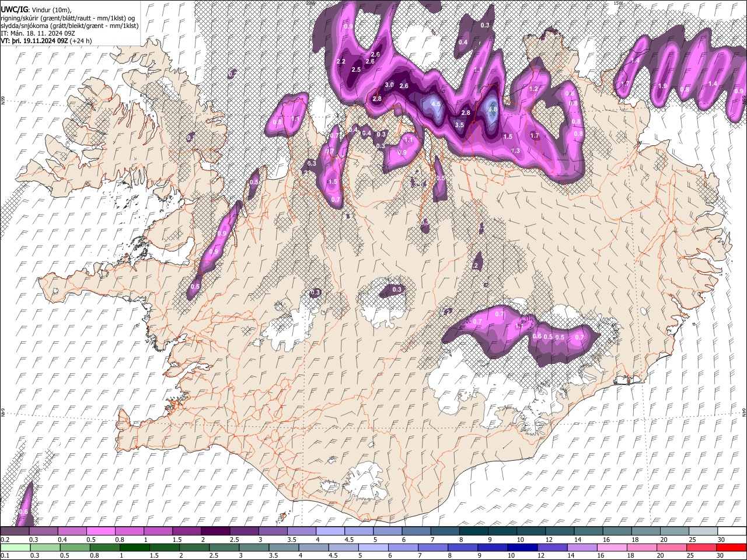747x560 pixels.
Task: Click the '3.8' precipitation value on the map
Action: 492,109
